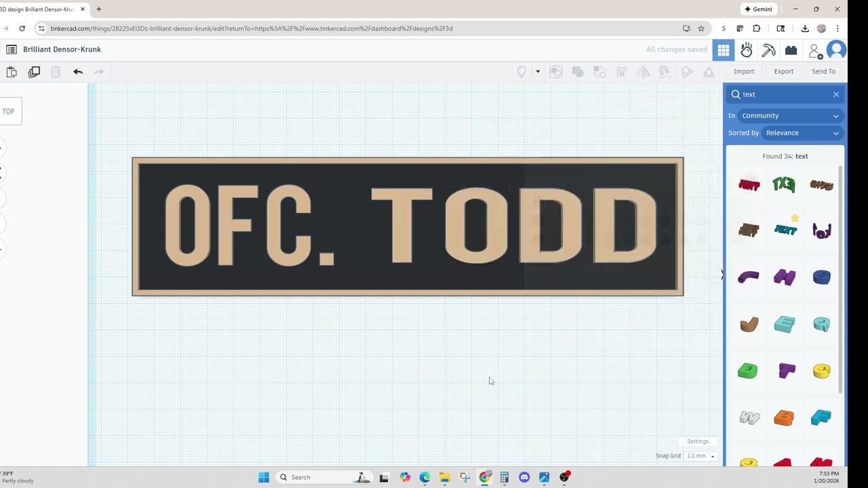
Task: Click the Align tool icon
Action: [x=622, y=72]
